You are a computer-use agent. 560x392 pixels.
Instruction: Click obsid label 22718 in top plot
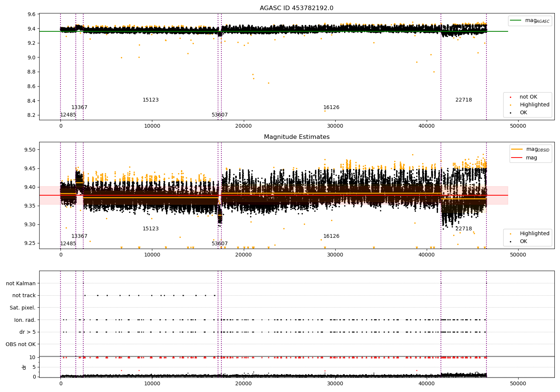point(463,100)
